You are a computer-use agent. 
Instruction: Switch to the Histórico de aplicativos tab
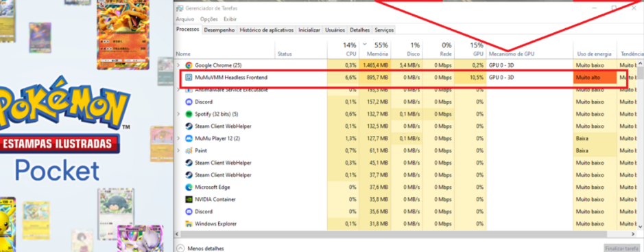267,30
